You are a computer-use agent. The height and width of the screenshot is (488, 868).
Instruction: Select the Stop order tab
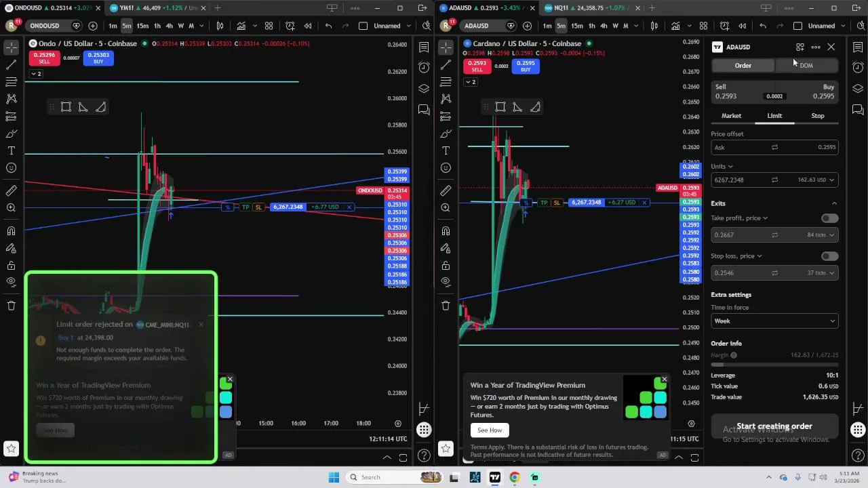818,116
